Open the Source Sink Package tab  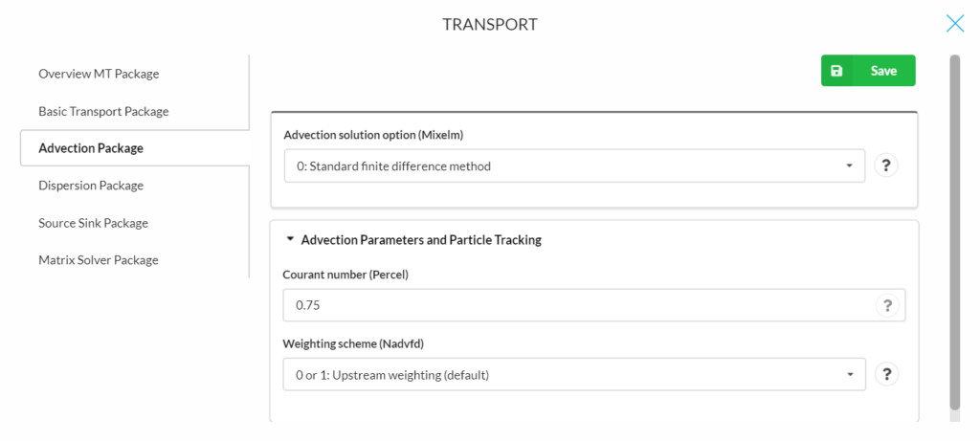point(93,223)
